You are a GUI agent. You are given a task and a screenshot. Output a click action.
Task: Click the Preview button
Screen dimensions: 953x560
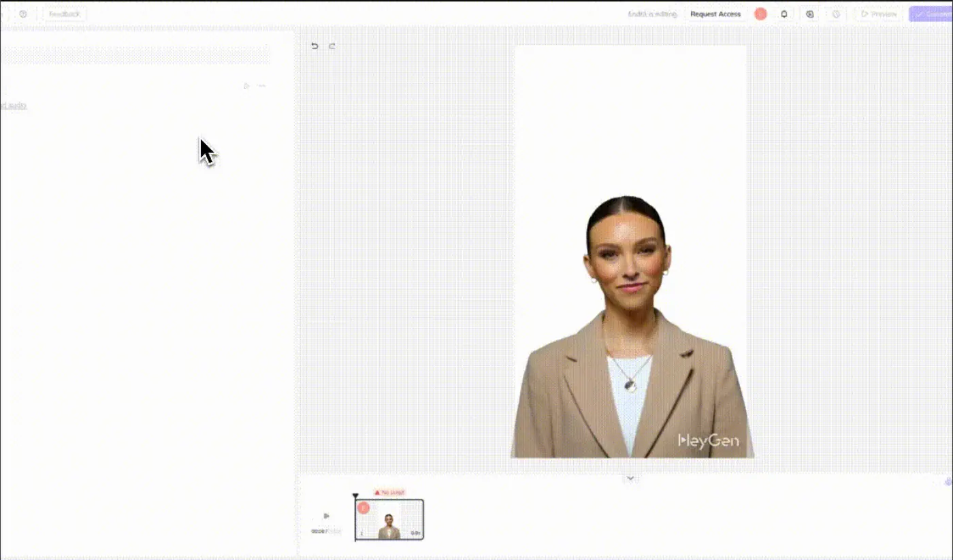[x=879, y=14]
